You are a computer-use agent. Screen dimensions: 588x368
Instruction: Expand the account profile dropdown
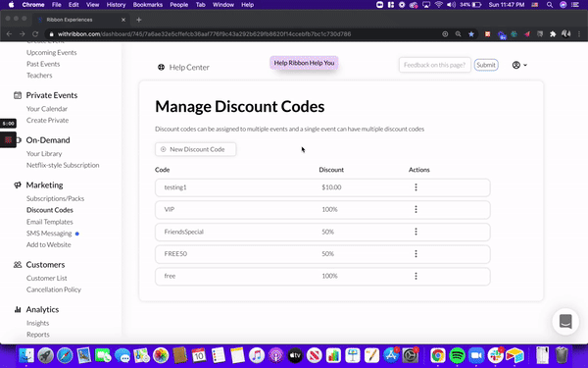(x=519, y=65)
